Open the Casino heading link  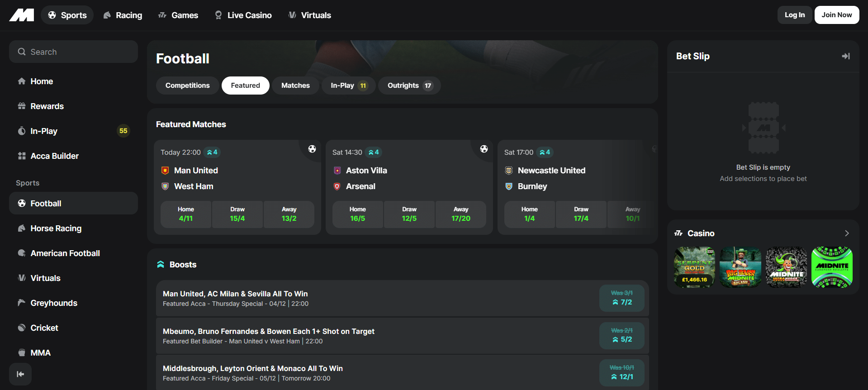coord(701,233)
